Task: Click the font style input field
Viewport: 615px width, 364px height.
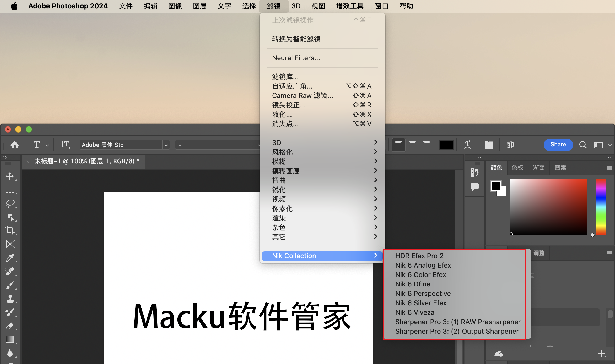Action: 216,145
